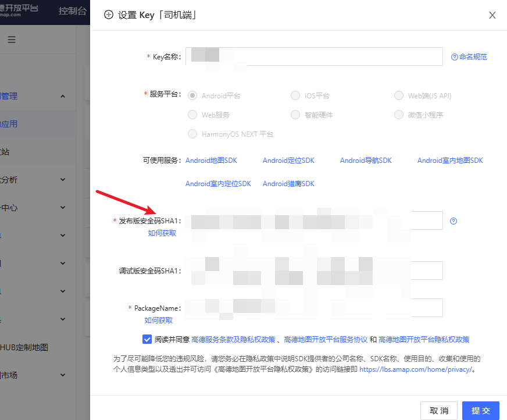Choose the HarmonyOS NEXT 平台 option

[x=192, y=134]
